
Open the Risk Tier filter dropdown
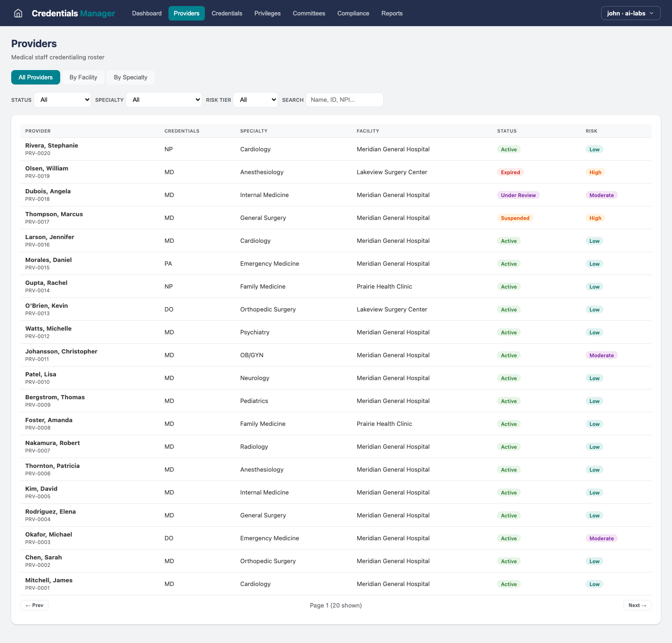255,99
